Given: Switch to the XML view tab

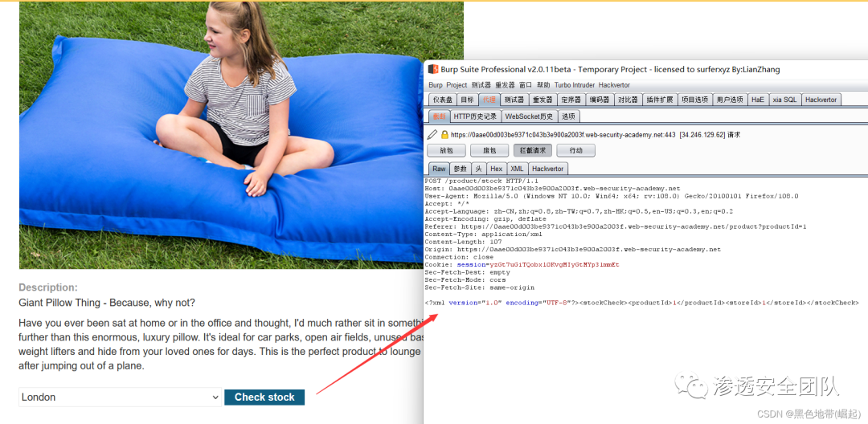Looking at the screenshot, I should click(517, 169).
